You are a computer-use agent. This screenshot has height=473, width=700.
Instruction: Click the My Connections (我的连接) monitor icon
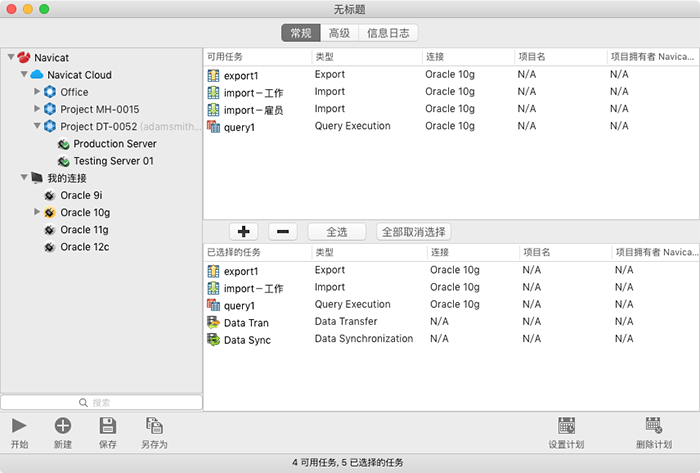[37, 178]
